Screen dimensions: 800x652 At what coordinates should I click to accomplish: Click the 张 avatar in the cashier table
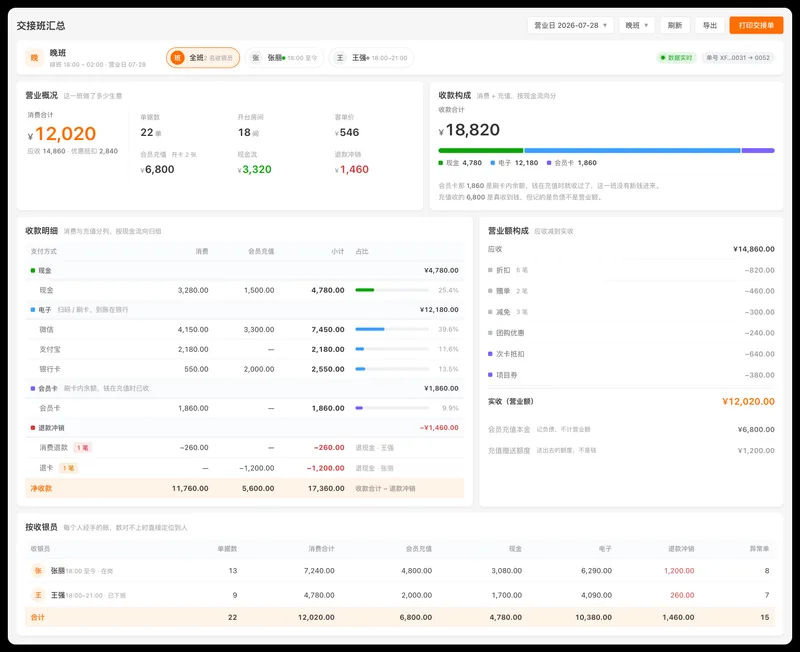[38, 570]
